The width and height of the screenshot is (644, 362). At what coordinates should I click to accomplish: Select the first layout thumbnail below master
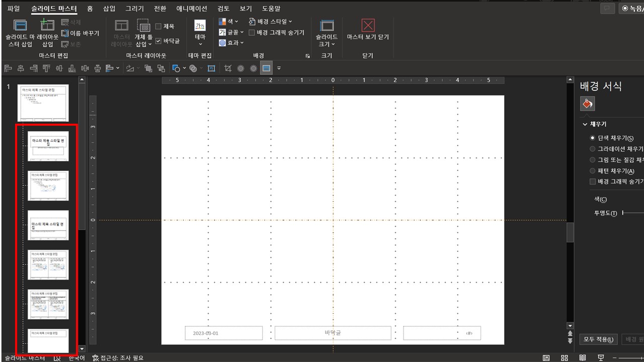(48, 146)
